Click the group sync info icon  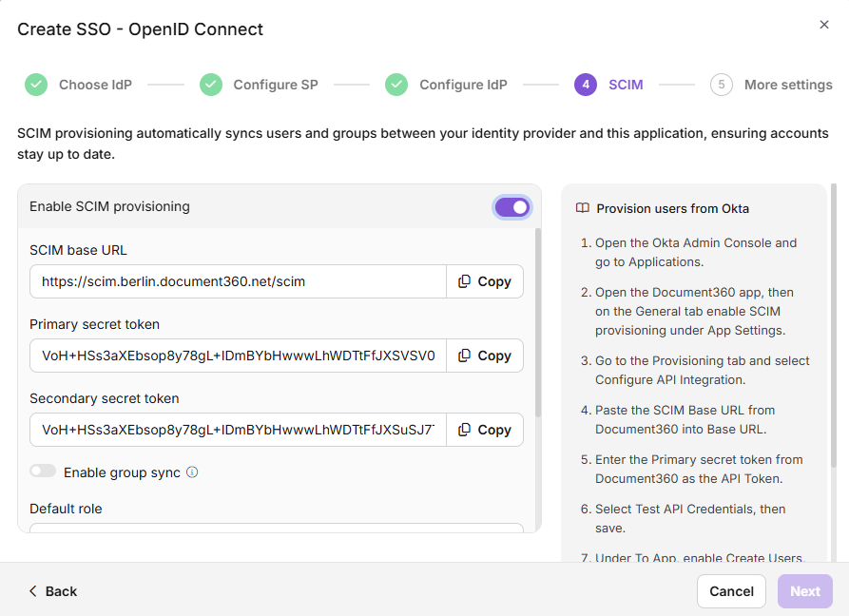[x=192, y=472]
